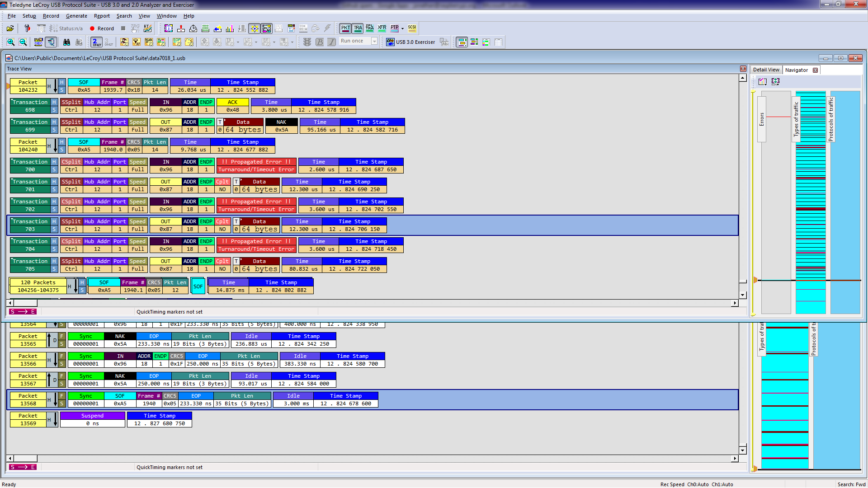Open the recording setup options icon
Viewport: 868px width, 488px height.
pyautogui.click(x=27, y=28)
